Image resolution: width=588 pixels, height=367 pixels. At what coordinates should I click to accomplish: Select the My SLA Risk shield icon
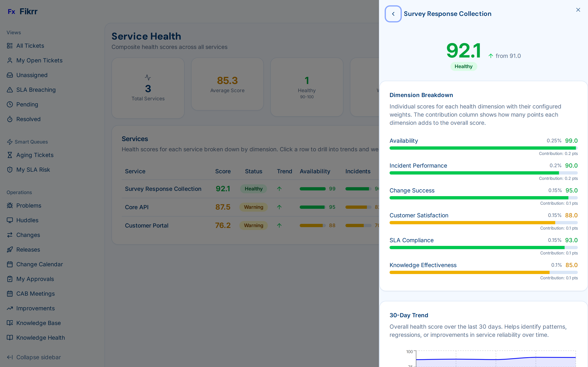tap(10, 169)
